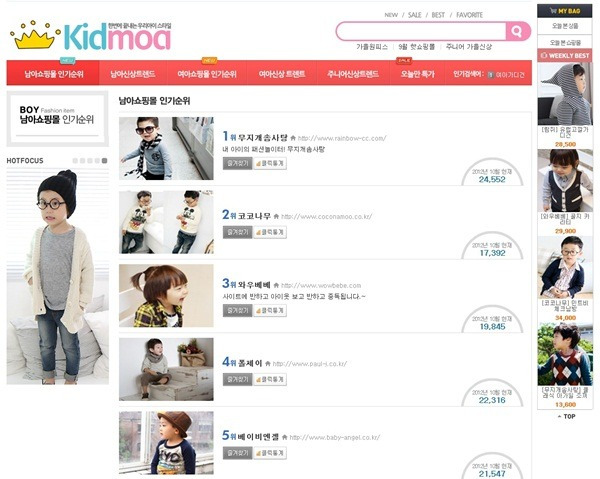Screen dimensions: 600x479
Task: Open the MY BAG cart icon
Action: [x=553, y=11]
